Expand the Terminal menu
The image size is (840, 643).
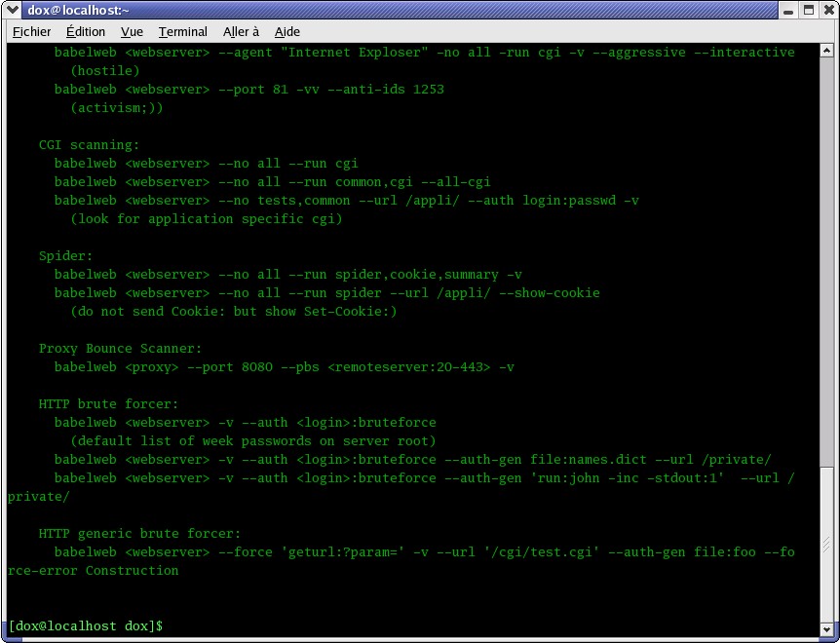pos(182,32)
